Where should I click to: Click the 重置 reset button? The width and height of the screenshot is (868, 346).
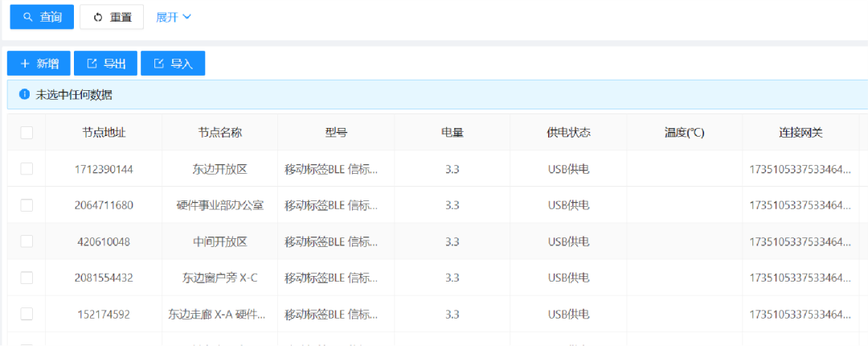pyautogui.click(x=112, y=17)
